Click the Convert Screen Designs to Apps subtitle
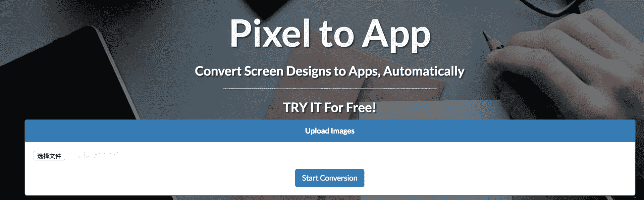The width and height of the screenshot is (644, 200). [x=329, y=71]
